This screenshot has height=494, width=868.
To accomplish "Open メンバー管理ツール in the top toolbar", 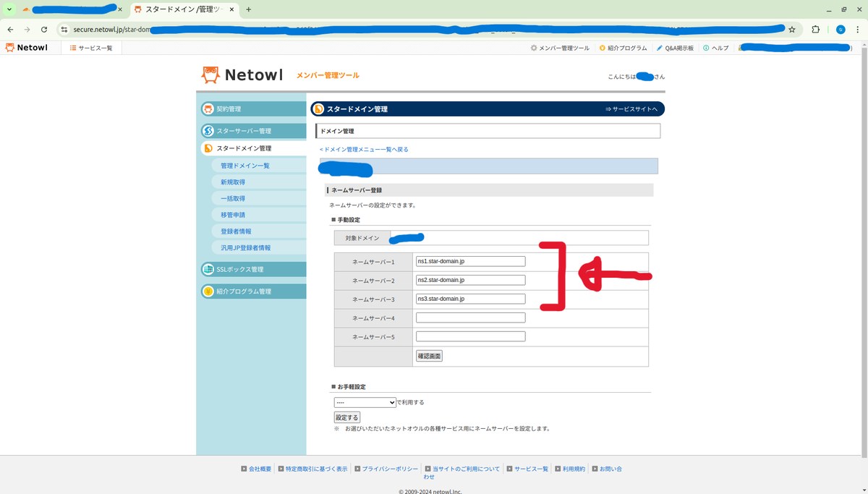I will (560, 48).
